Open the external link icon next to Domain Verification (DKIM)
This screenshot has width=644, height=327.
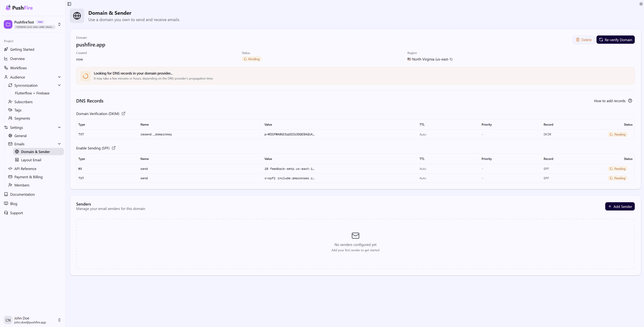[x=123, y=114]
